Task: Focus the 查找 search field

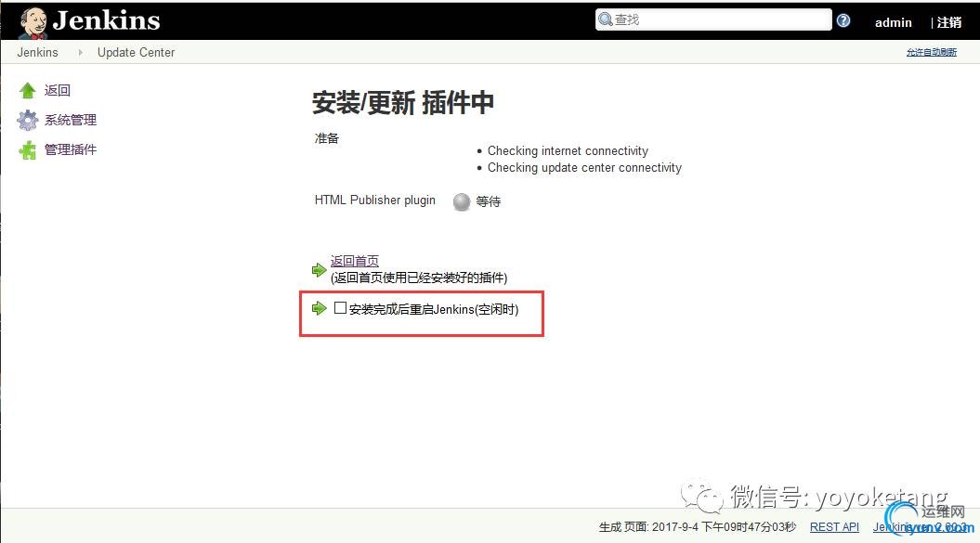Action: tap(713, 19)
